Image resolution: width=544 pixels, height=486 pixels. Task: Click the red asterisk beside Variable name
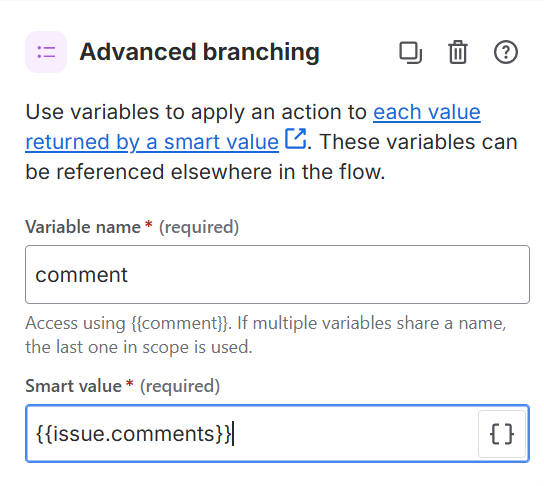148,224
